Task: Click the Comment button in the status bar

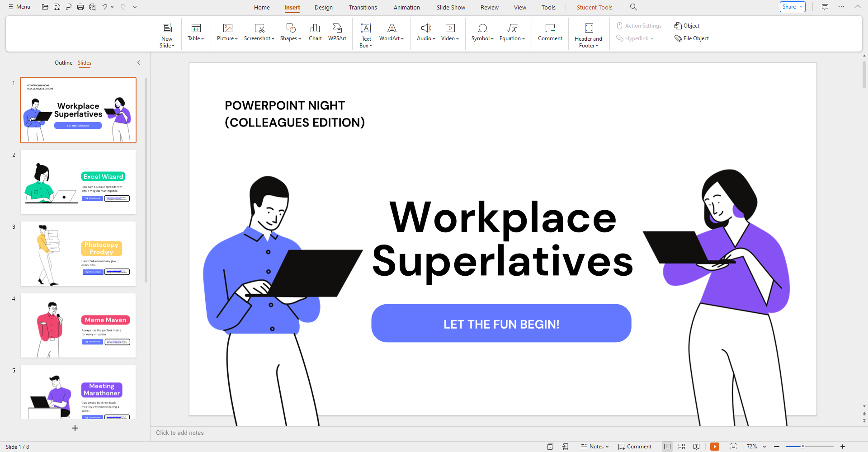Action: coord(635,447)
